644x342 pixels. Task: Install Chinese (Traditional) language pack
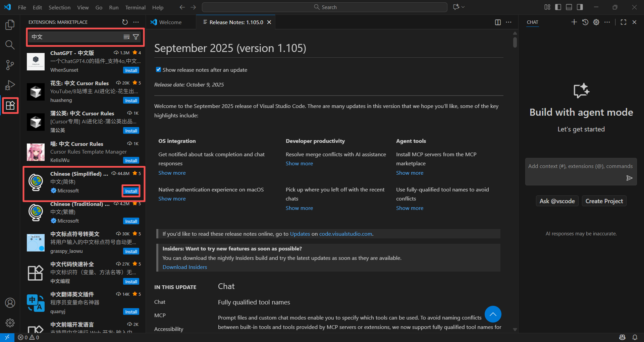(131, 221)
